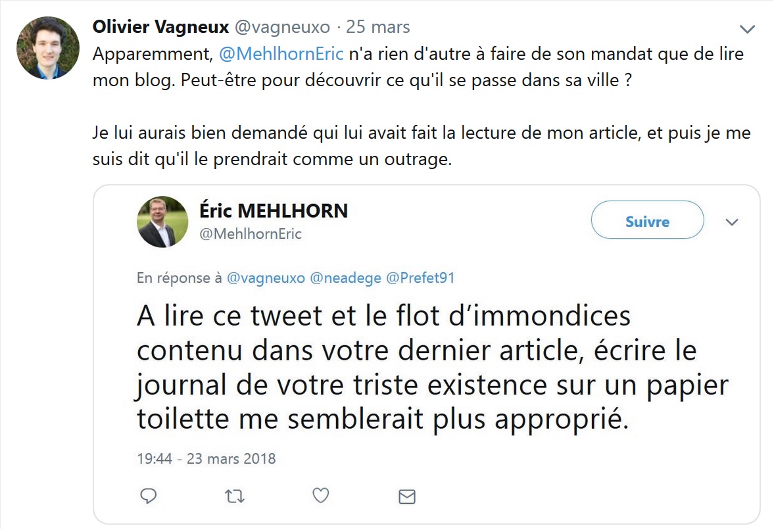Open the @neadege mention link
Image resolution: width=774 pixels, height=532 pixels.
click(x=345, y=278)
